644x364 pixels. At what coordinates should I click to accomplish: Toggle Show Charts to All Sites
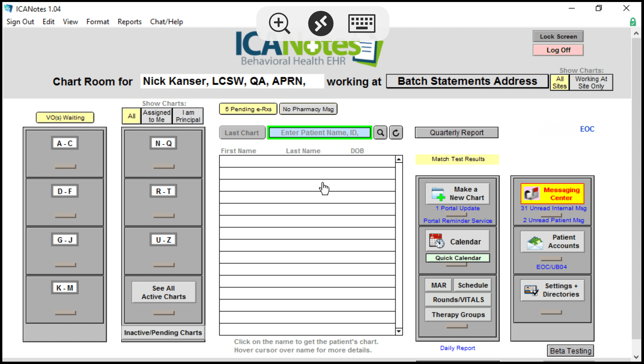click(x=560, y=82)
